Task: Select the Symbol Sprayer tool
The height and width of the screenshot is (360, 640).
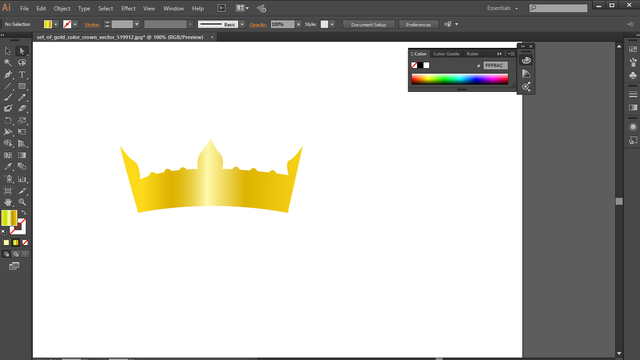Action: [x=8, y=179]
